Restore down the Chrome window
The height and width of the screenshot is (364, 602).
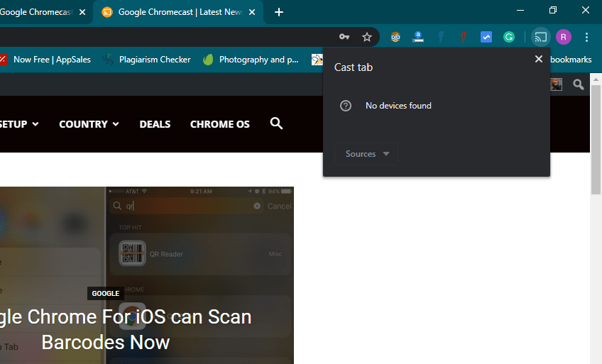coord(553,11)
